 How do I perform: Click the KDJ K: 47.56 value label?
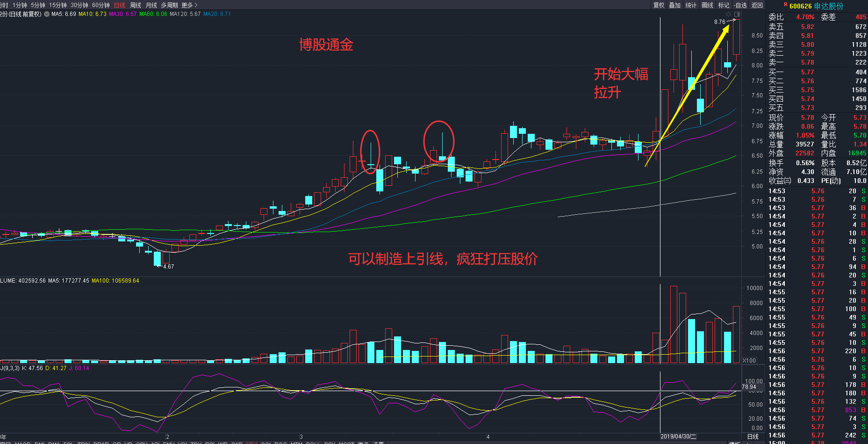(33, 368)
